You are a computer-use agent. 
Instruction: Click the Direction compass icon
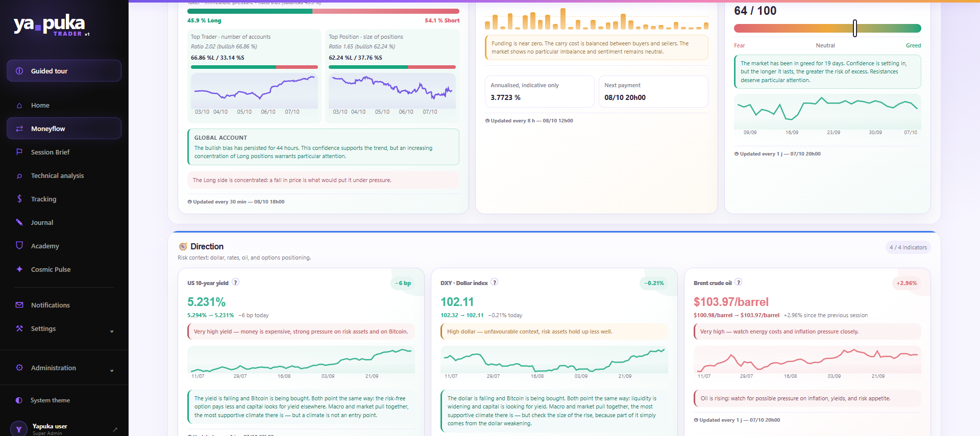pyautogui.click(x=183, y=247)
